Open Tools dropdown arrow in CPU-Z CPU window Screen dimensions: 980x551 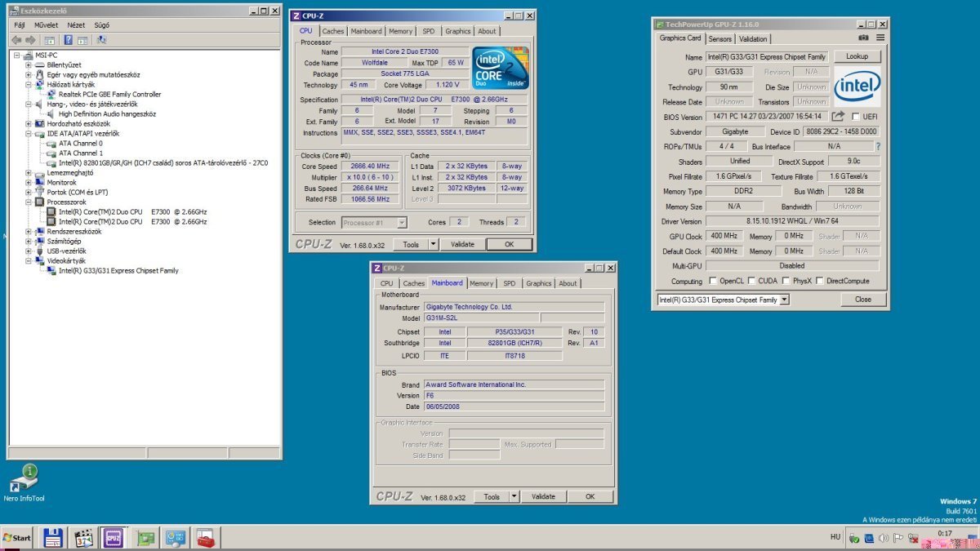click(433, 244)
